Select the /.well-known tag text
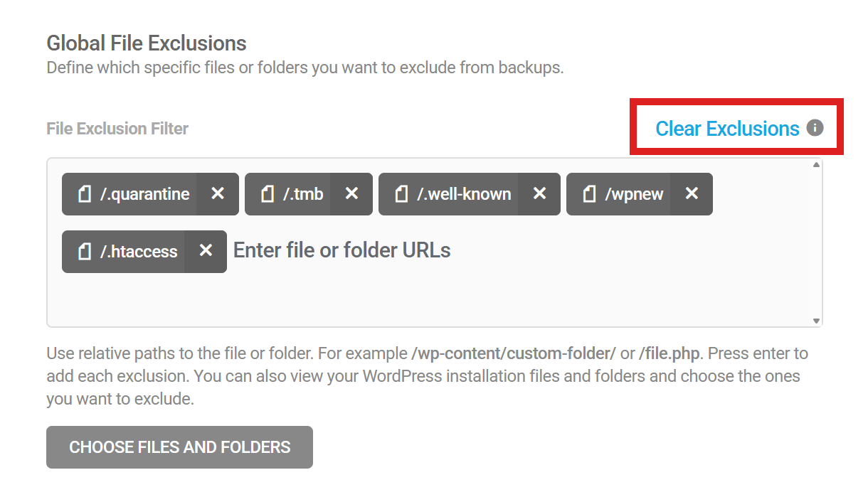The width and height of the screenshot is (868, 502). (x=464, y=194)
